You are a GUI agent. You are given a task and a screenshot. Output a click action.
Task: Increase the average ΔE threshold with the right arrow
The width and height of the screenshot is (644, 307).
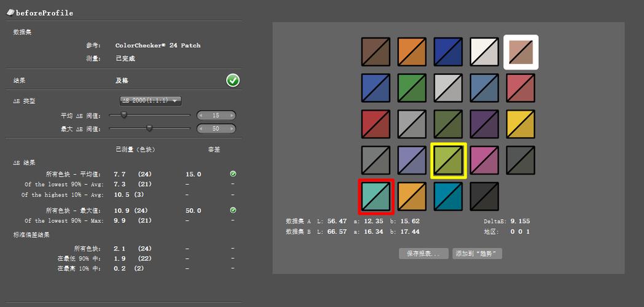tap(232, 116)
